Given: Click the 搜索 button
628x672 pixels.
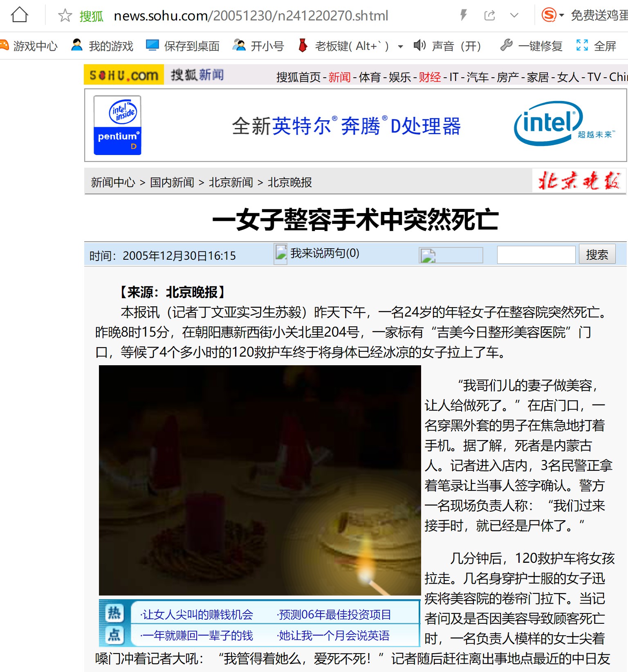Looking at the screenshot, I should coord(597,255).
